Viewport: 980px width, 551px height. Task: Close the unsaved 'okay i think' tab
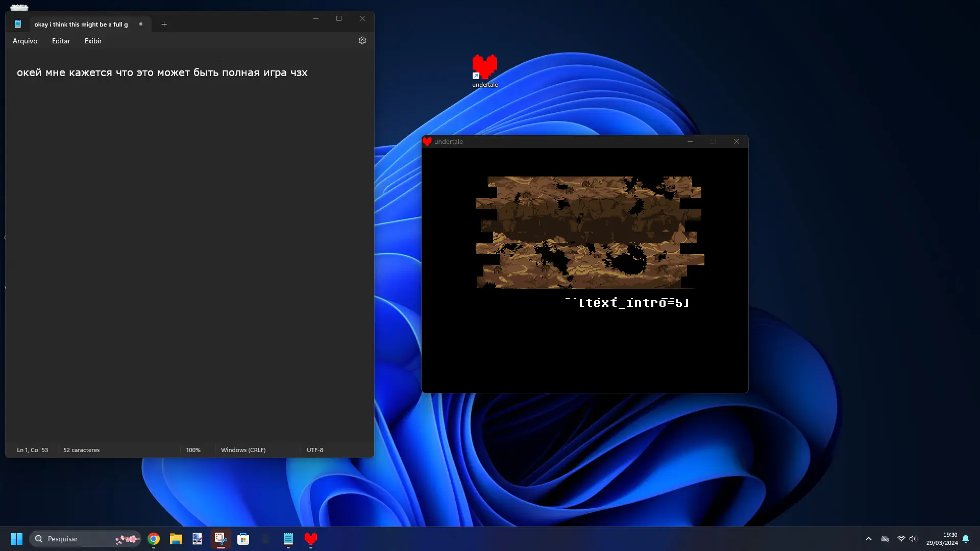point(141,24)
